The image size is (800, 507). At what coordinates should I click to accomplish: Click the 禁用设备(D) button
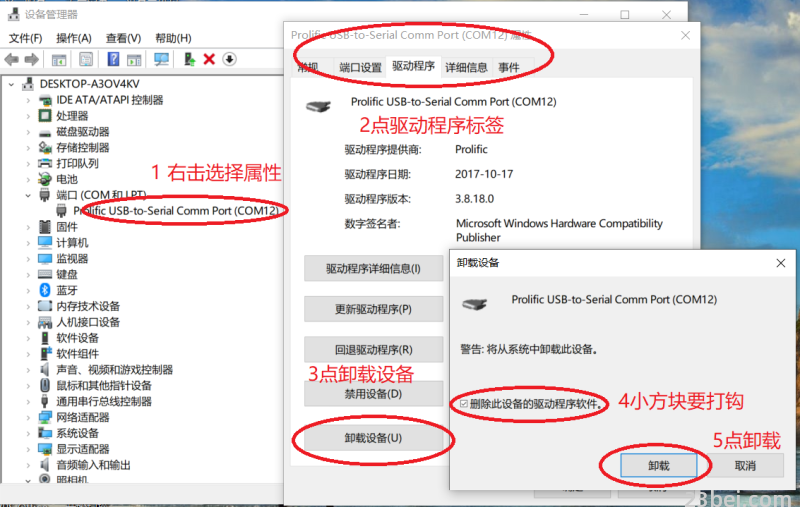pos(373,394)
